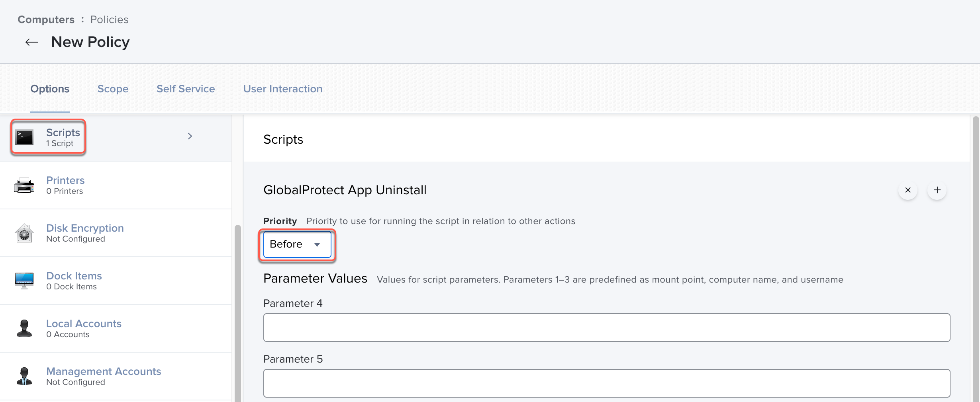Viewport: 980px width, 402px height.
Task: Open the Self Service tab
Action: coord(186,89)
